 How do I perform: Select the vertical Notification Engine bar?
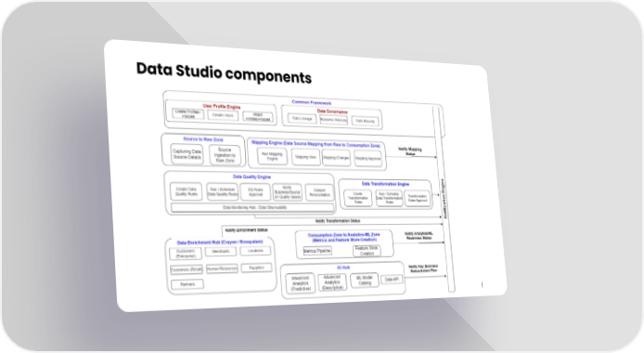coord(444,199)
